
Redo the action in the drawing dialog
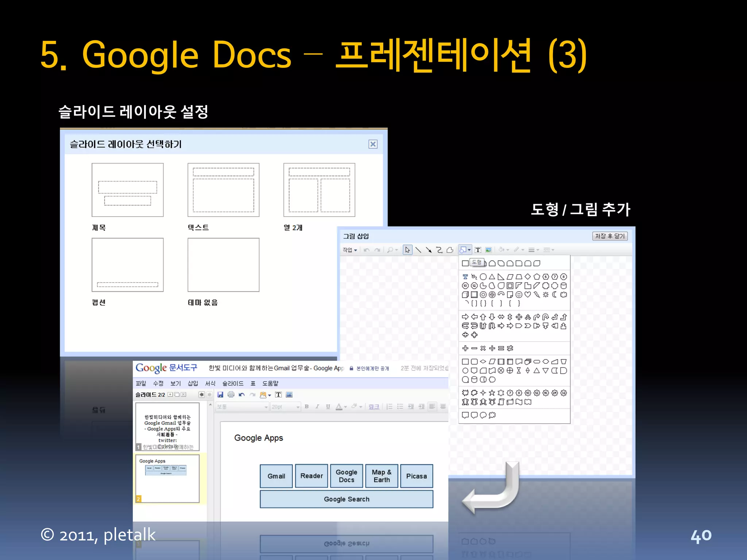(x=378, y=250)
